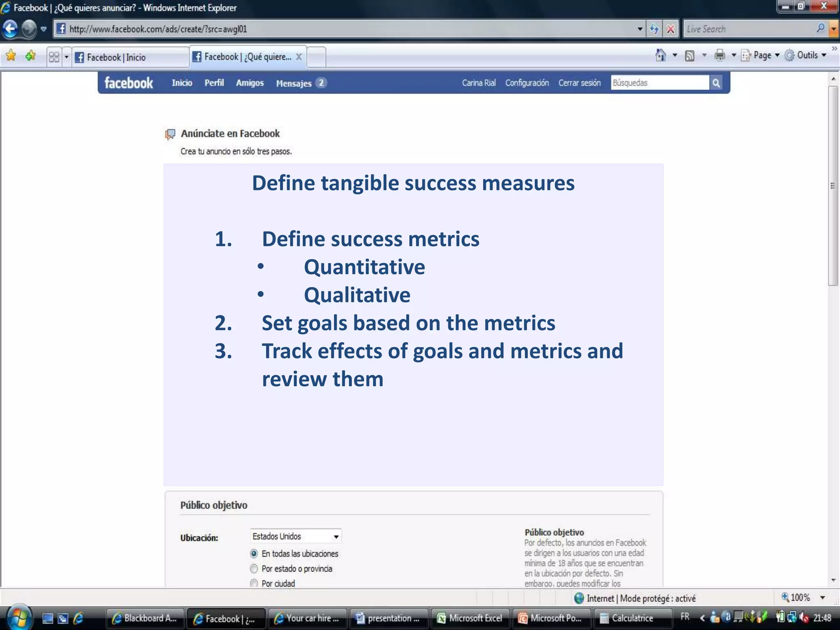Click Cerrar sesión to log out
The image size is (840, 630).
(579, 83)
